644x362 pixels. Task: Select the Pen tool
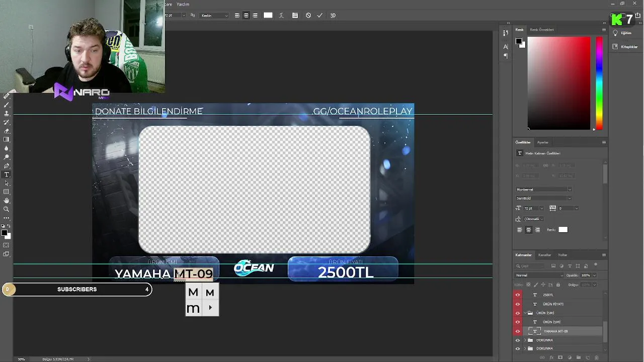7,165
